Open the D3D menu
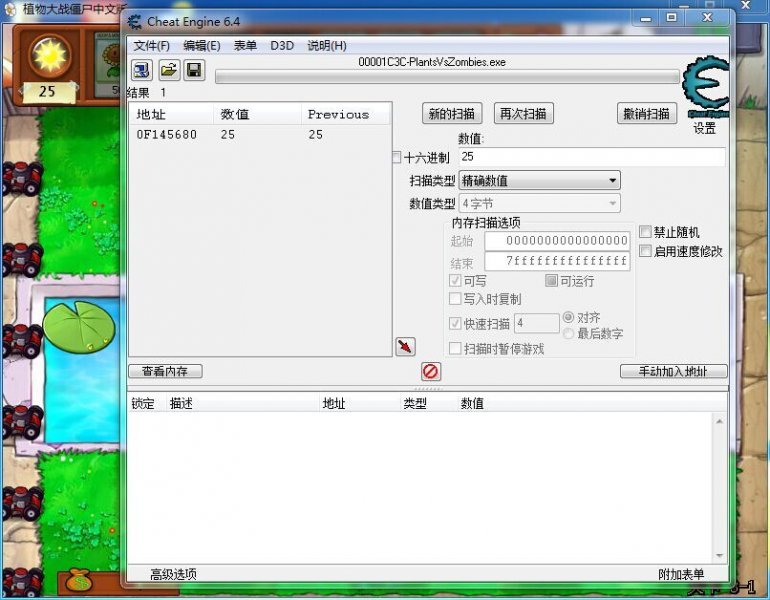Viewport: 770px width, 600px height. coord(282,46)
